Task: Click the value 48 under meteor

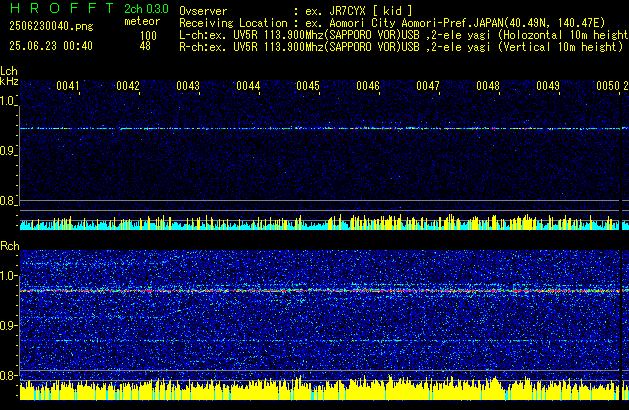Action: coord(145,46)
